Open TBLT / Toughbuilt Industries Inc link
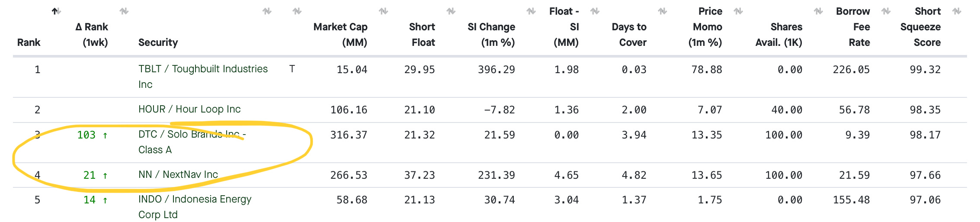Viewport: 980px width, 222px height. (203, 77)
